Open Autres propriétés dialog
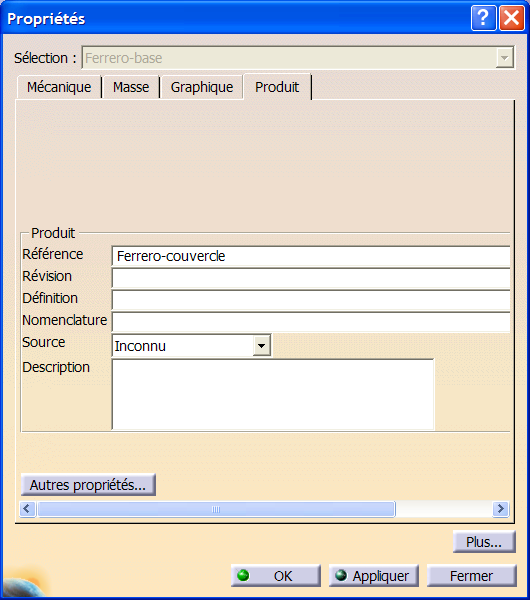Screen dimensions: 530x600 click(x=88, y=485)
